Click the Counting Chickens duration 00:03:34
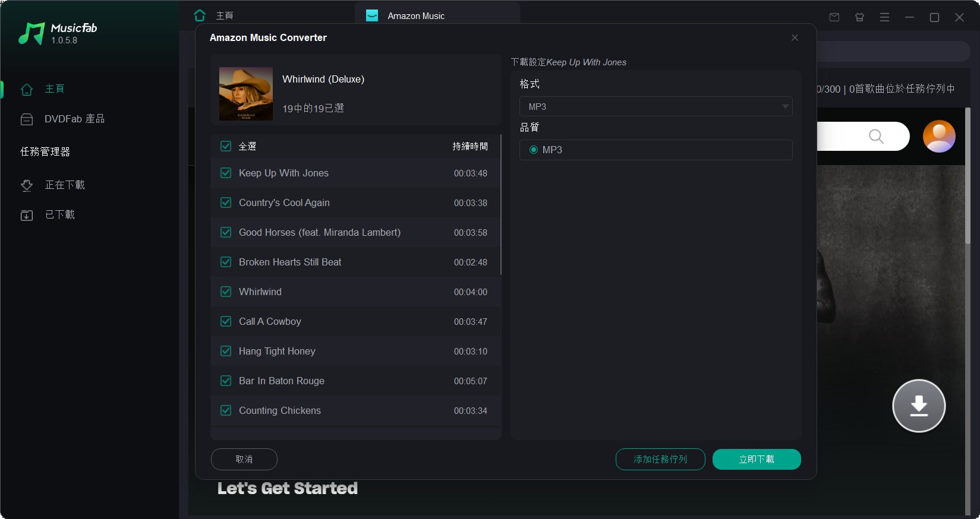This screenshot has height=519, width=980. [471, 410]
